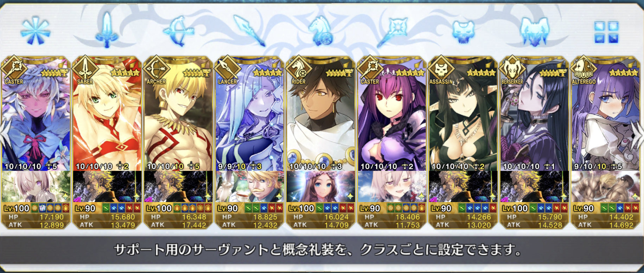The image size is (644, 273).
Task: Select the Archer class bow icon
Action: pyautogui.click(x=178, y=31)
